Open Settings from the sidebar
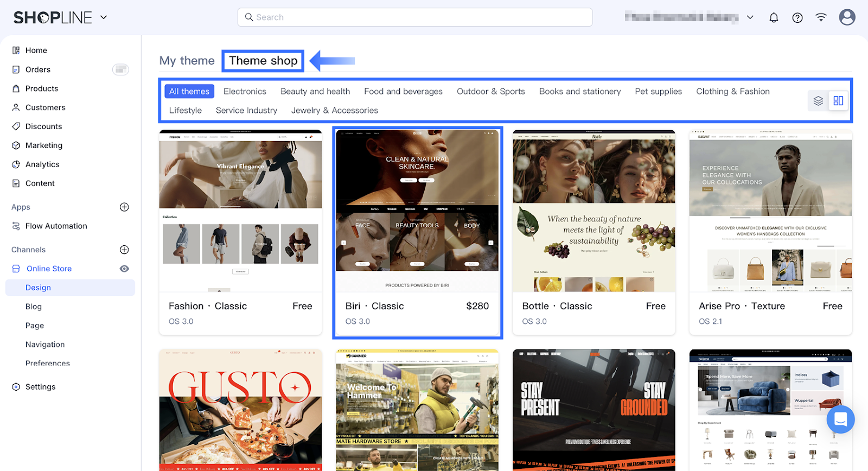 pyautogui.click(x=40, y=387)
